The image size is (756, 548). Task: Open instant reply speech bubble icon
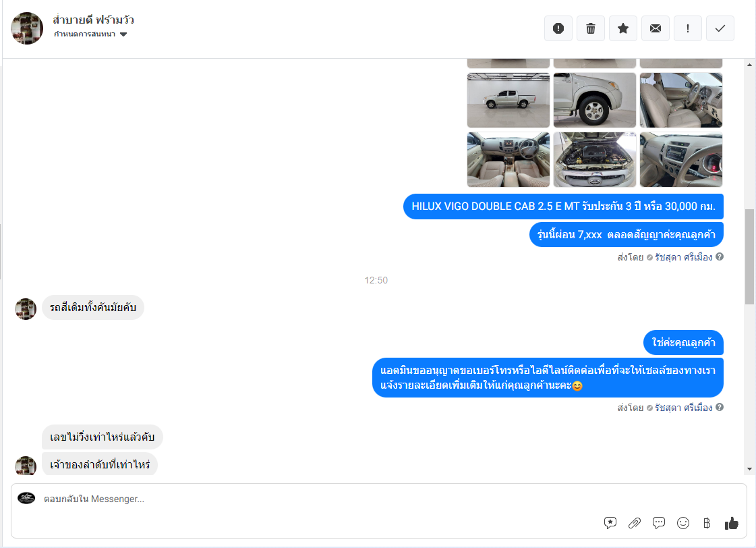click(659, 523)
